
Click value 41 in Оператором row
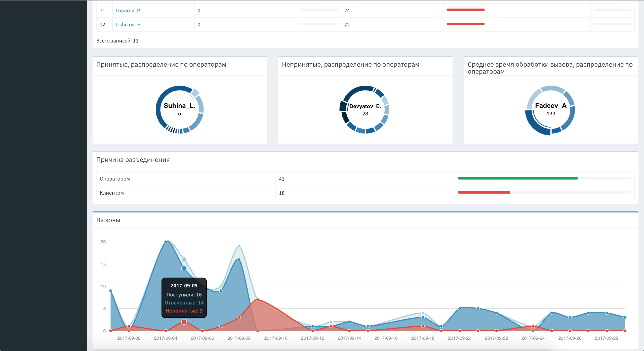tap(281, 179)
